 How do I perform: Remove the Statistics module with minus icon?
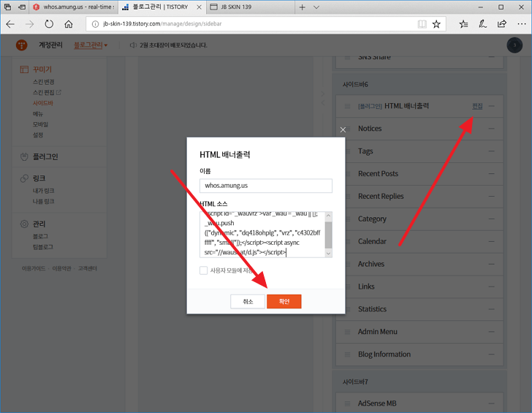click(x=491, y=309)
